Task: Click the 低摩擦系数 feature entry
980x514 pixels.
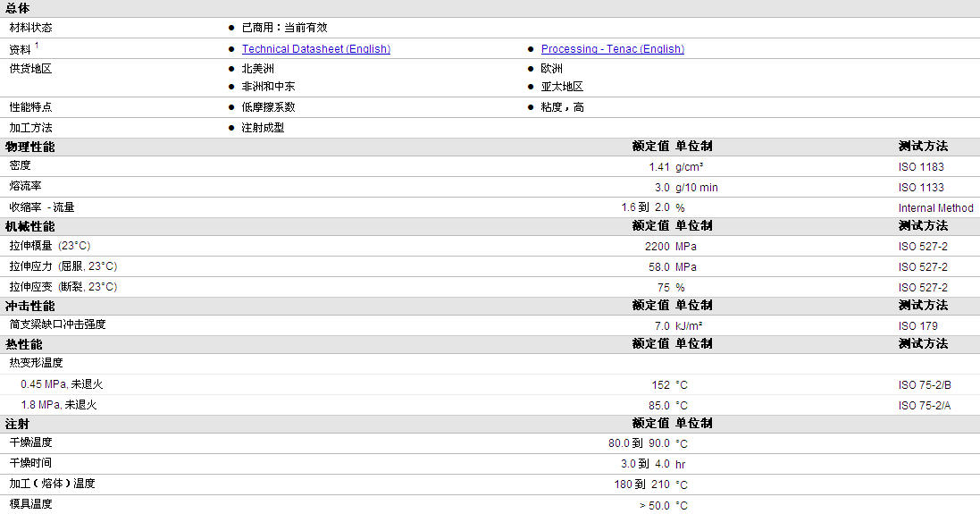Action: tap(268, 107)
